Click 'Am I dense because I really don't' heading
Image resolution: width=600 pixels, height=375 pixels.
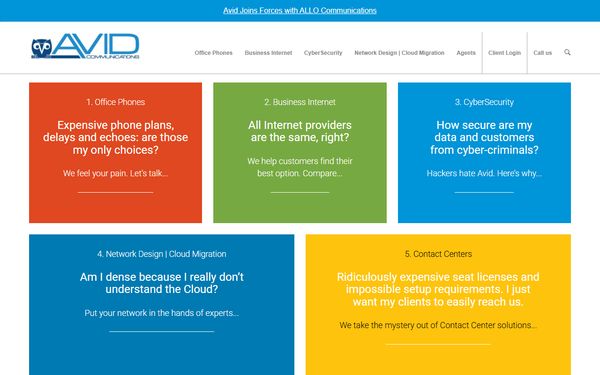point(161,283)
